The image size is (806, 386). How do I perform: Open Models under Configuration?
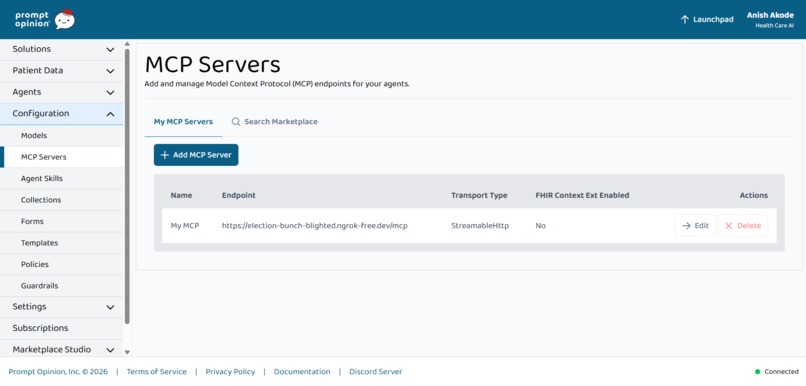(x=62, y=136)
